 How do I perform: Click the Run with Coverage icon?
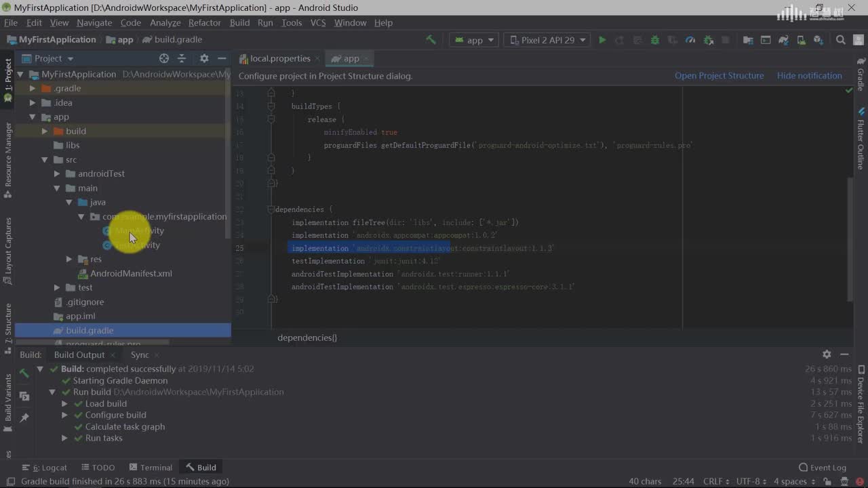coord(672,40)
